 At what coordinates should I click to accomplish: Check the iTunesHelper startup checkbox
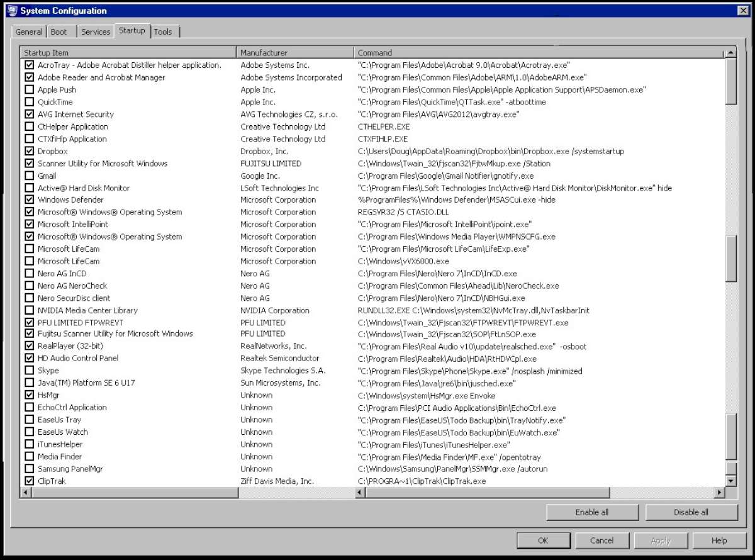(x=29, y=444)
